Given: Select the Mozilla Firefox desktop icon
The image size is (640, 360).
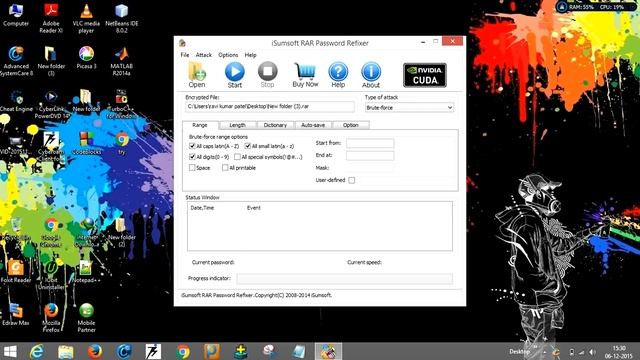Looking at the screenshot, I should (x=51, y=318).
